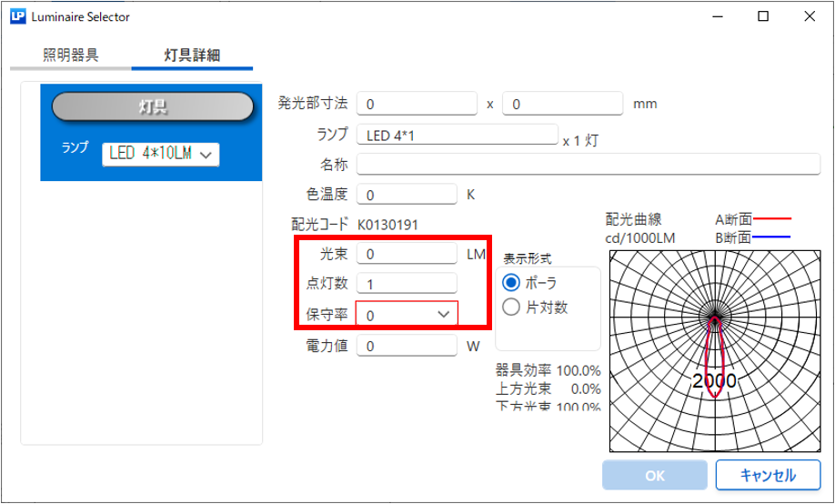Screen dimensions: 835x504
Task: Click the polar light distribution chart
Action: [x=715, y=350]
